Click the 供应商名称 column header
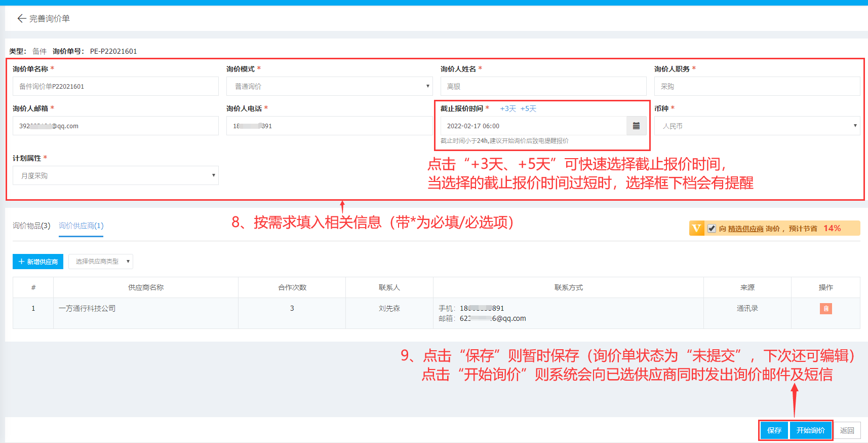This screenshot has height=443, width=868. point(146,287)
